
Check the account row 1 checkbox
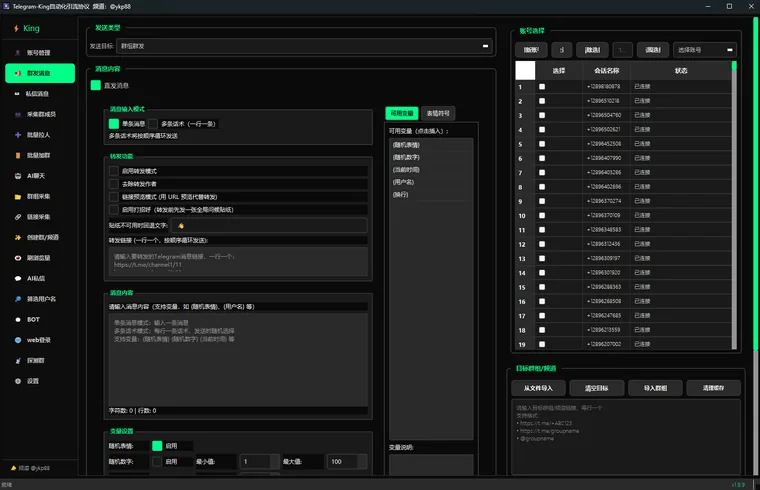(542, 86)
